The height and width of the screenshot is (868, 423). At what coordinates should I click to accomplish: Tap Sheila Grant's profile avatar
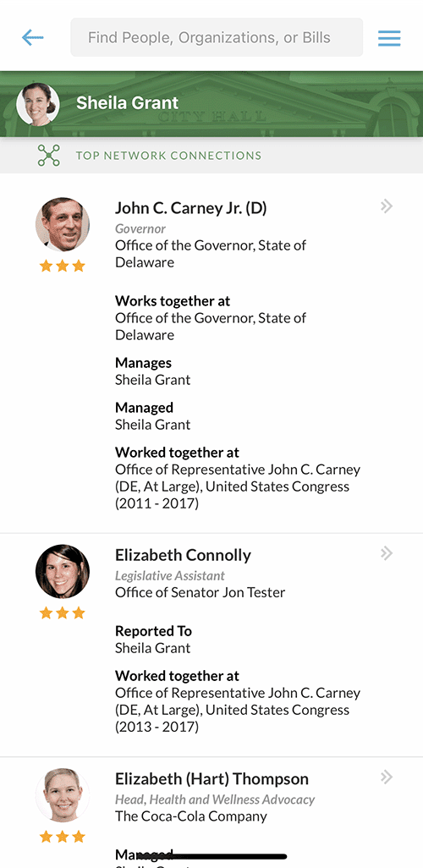[38, 104]
